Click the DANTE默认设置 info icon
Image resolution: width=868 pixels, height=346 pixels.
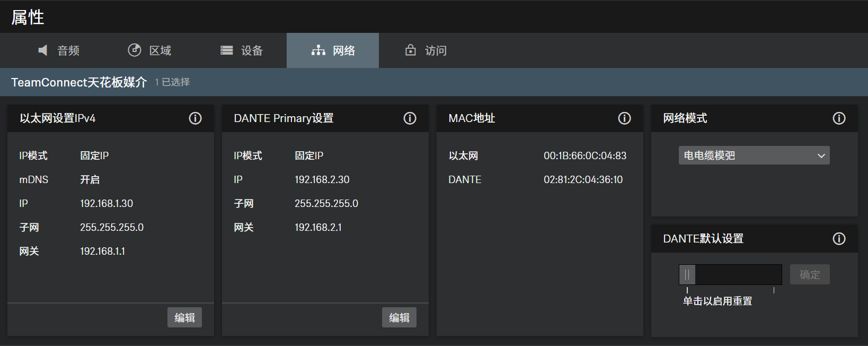tap(839, 239)
